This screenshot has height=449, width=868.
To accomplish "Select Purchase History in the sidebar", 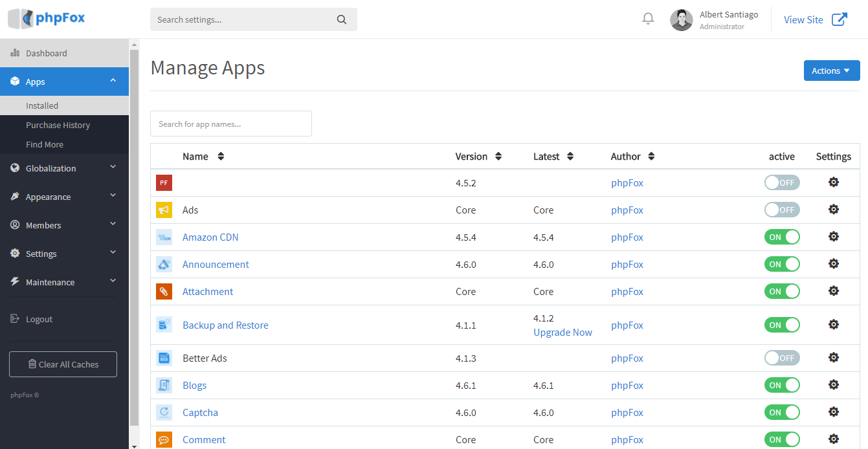I will click(58, 125).
